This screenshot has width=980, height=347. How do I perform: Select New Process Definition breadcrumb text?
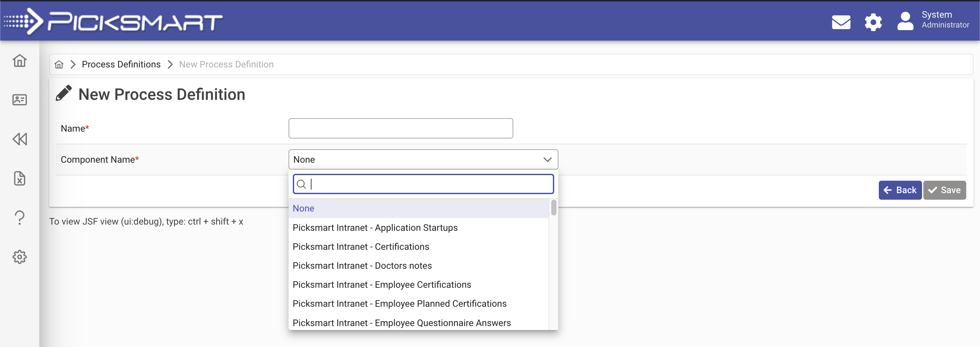[226, 64]
